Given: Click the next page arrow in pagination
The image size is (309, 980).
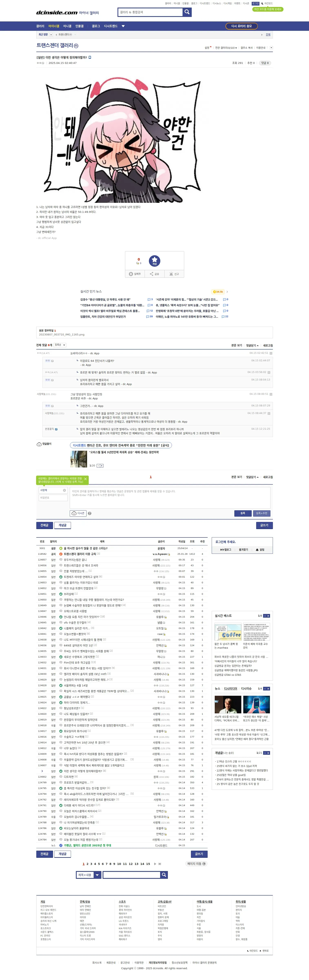Looking at the screenshot, I should (155, 863).
